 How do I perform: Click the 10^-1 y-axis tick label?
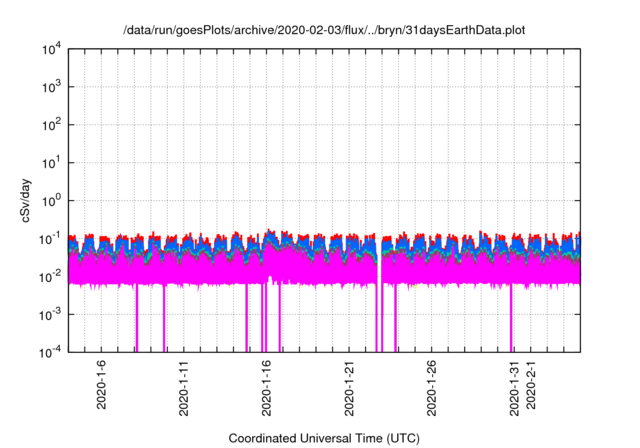50,238
